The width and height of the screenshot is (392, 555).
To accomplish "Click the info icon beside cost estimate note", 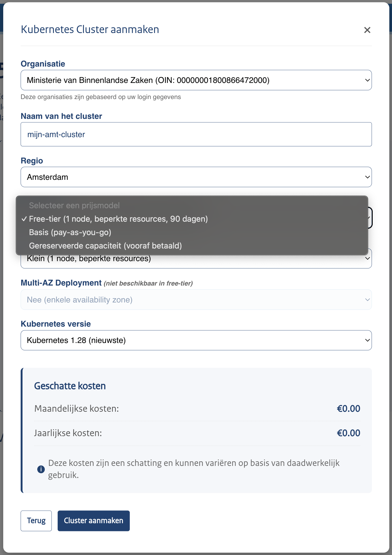I will [41, 469].
